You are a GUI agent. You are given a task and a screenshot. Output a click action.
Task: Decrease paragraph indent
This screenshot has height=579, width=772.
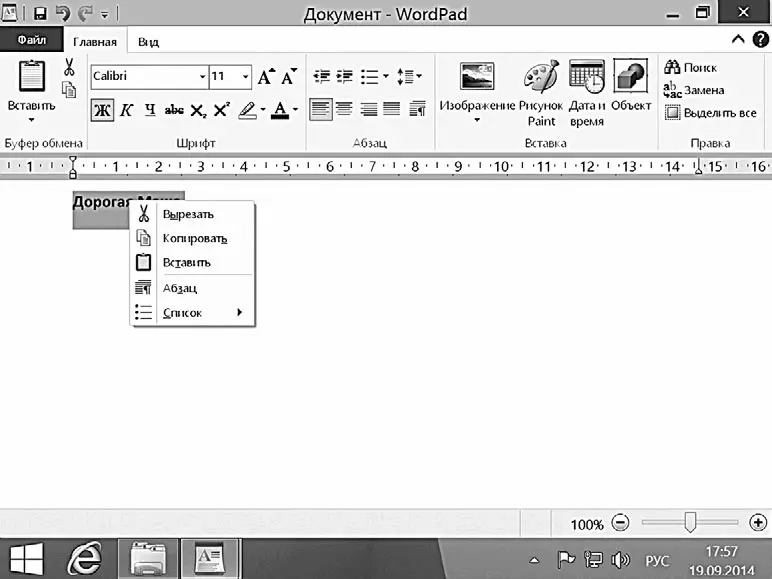[x=322, y=76]
